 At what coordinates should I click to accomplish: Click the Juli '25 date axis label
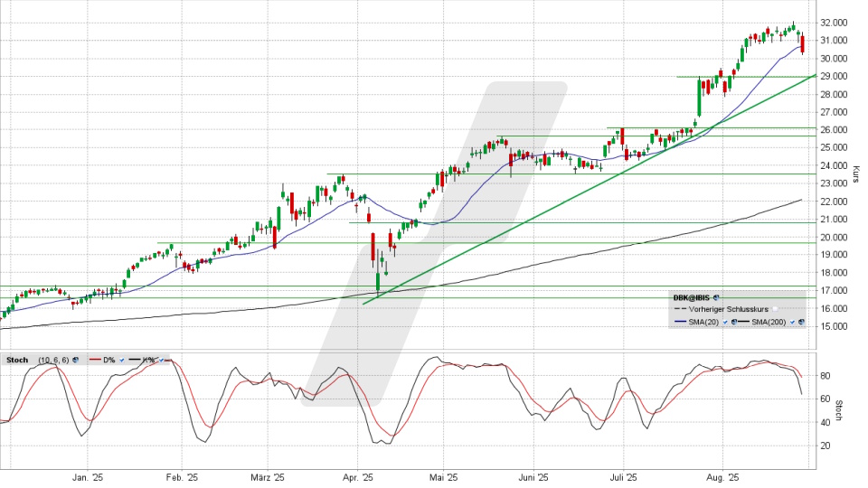coord(623,477)
